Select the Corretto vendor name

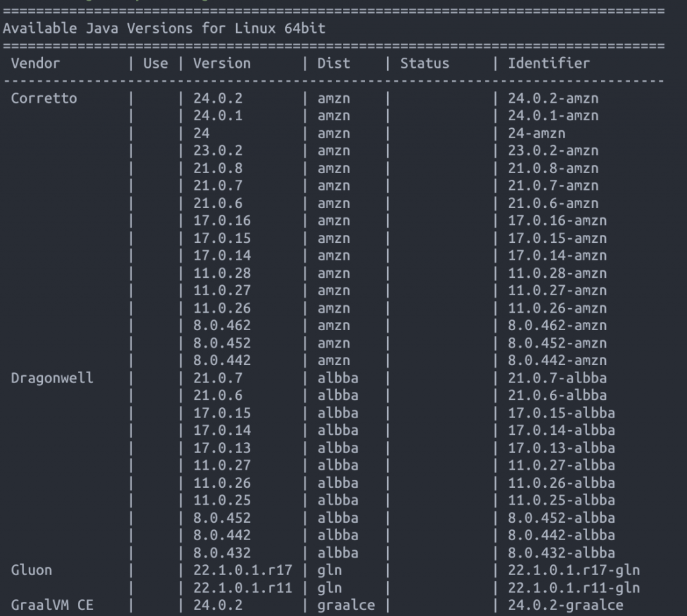click(44, 98)
